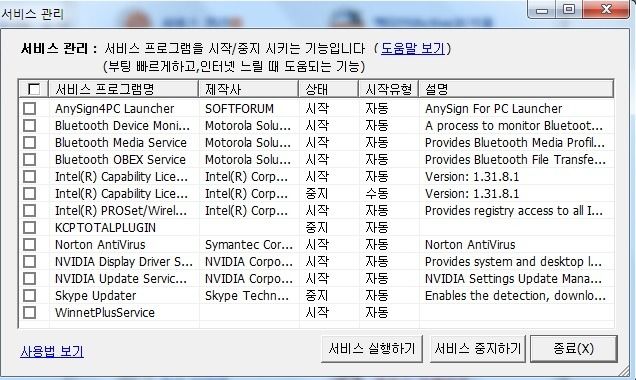Viewport: 636px width, 380px height.
Task: Open the 도움말 보기 help link
Action: coord(413,49)
